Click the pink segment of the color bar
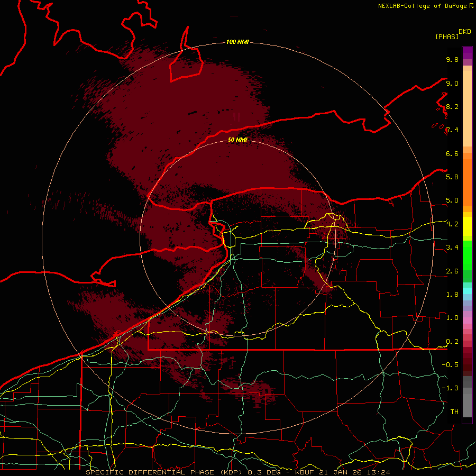The height and width of the screenshot is (476, 476). point(467,321)
